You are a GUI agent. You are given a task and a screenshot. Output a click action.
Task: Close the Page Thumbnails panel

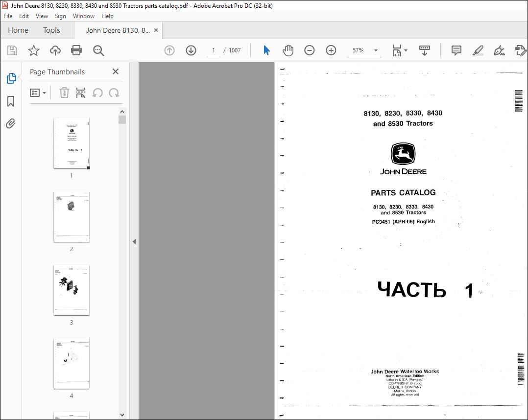pyautogui.click(x=116, y=71)
